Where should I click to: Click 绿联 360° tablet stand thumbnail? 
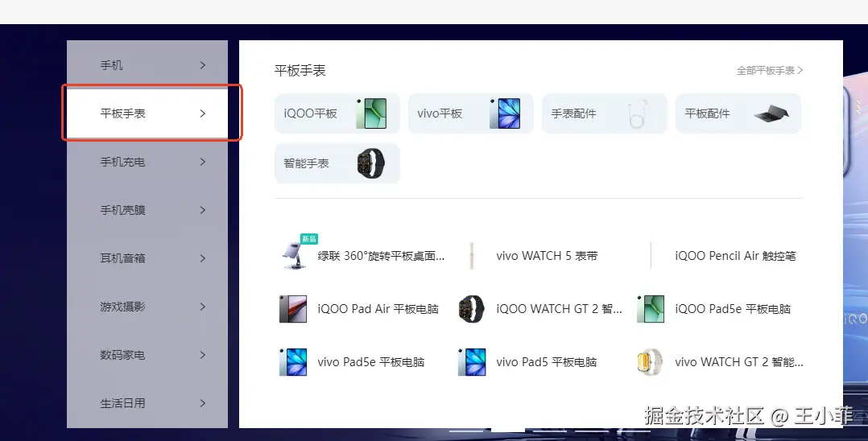pyautogui.click(x=293, y=256)
